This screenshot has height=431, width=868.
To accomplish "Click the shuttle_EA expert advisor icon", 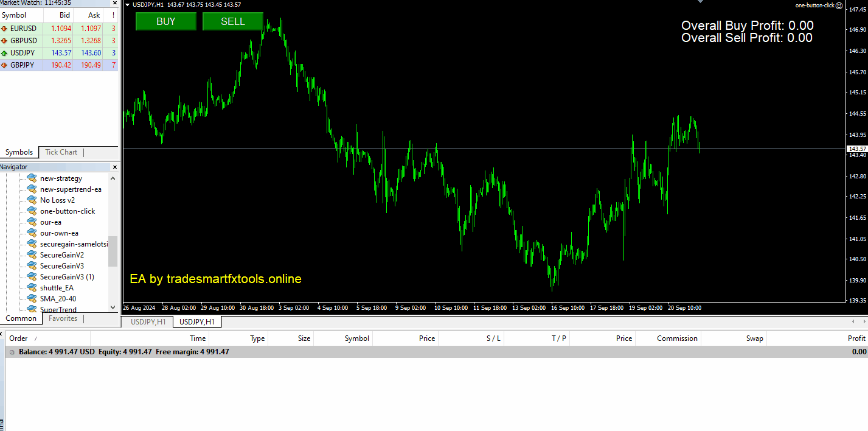I will pos(32,288).
